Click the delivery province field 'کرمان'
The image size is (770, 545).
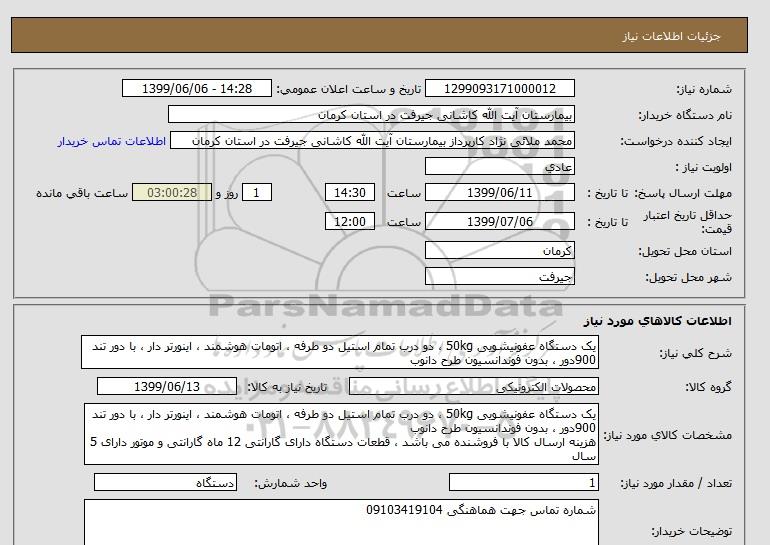[x=499, y=250]
